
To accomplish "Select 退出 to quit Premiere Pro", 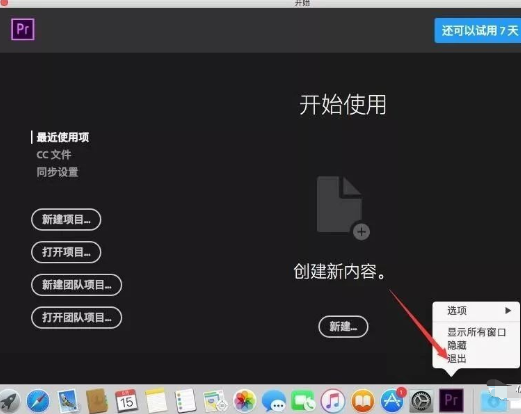I will [x=457, y=359].
